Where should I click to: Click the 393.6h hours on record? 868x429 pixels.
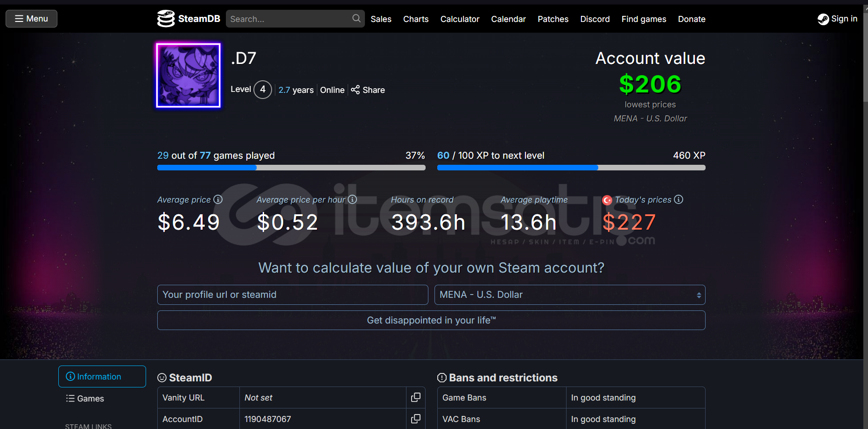[x=428, y=222]
